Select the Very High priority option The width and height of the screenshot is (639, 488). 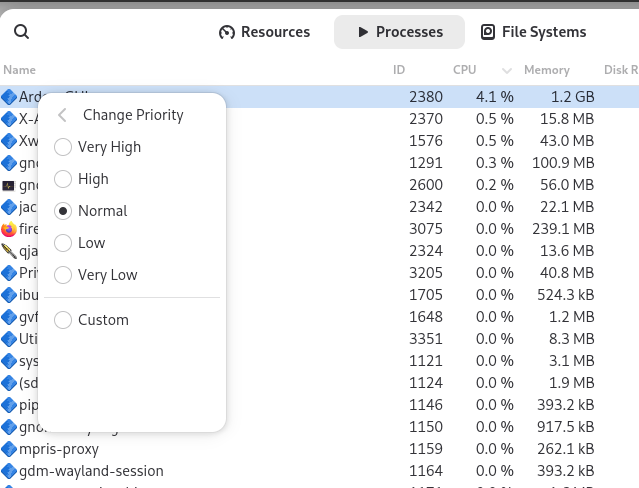[x=63, y=147]
